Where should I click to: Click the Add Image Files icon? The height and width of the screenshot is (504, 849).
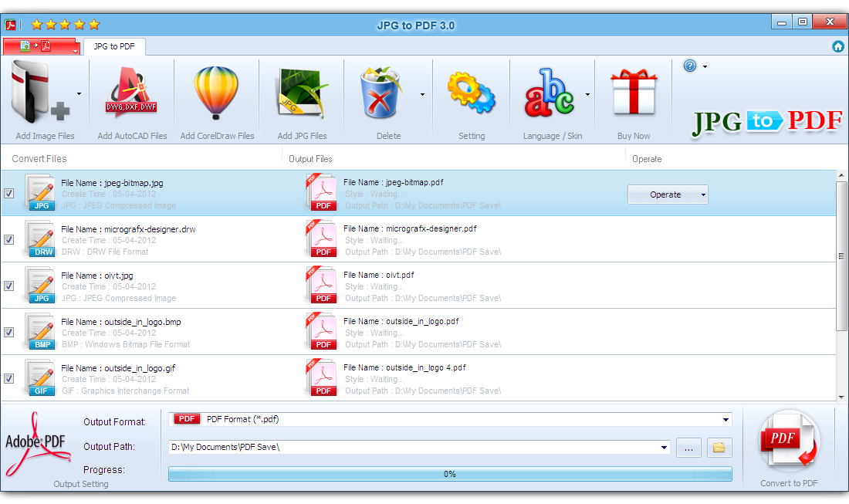(40, 93)
